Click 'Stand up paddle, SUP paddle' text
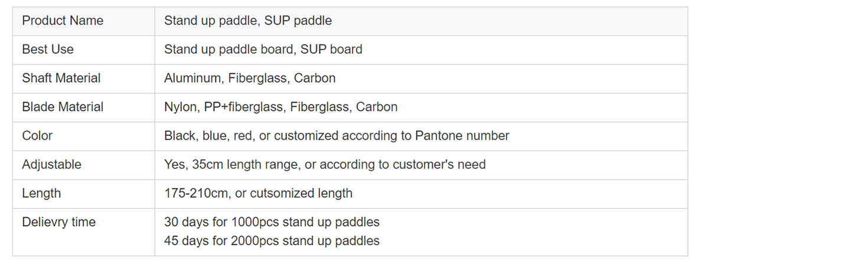Image resolution: width=868 pixels, height=265 pixels. (x=247, y=21)
